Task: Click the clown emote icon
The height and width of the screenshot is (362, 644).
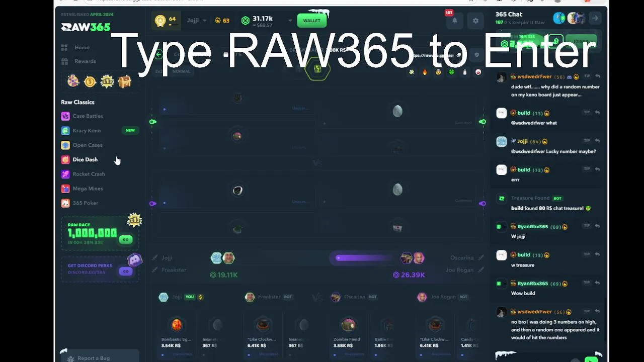Action: (x=478, y=72)
